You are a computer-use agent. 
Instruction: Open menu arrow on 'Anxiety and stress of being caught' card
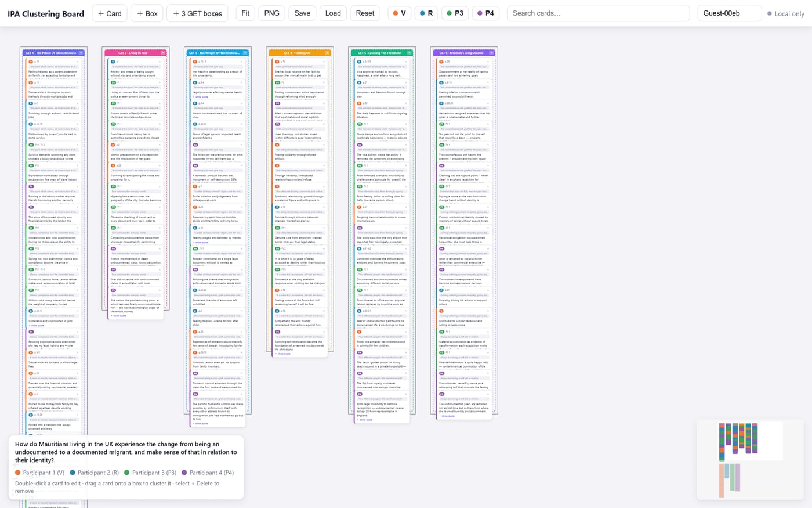[159, 62]
